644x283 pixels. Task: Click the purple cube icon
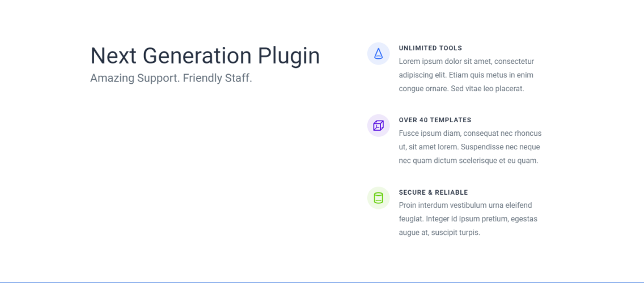click(378, 126)
